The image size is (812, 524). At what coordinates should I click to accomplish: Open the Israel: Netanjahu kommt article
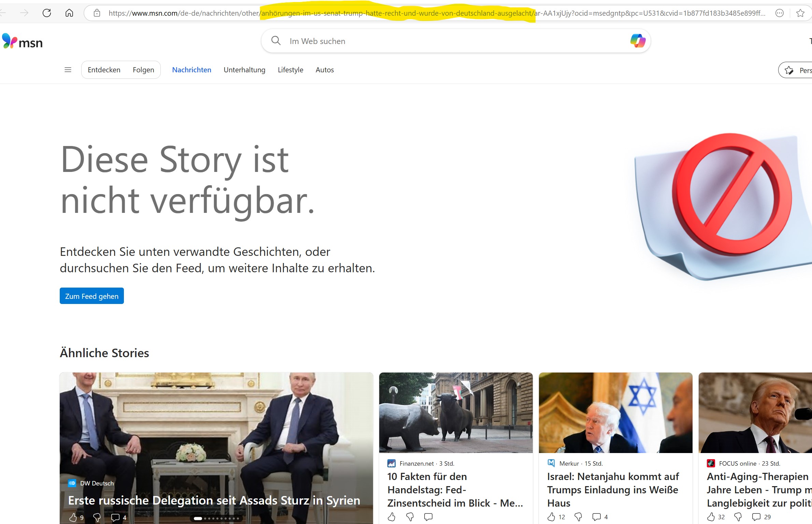[x=613, y=490]
